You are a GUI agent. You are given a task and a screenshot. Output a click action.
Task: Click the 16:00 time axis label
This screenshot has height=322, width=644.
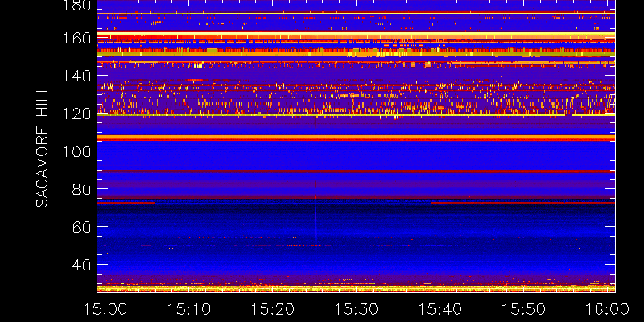[608, 309]
